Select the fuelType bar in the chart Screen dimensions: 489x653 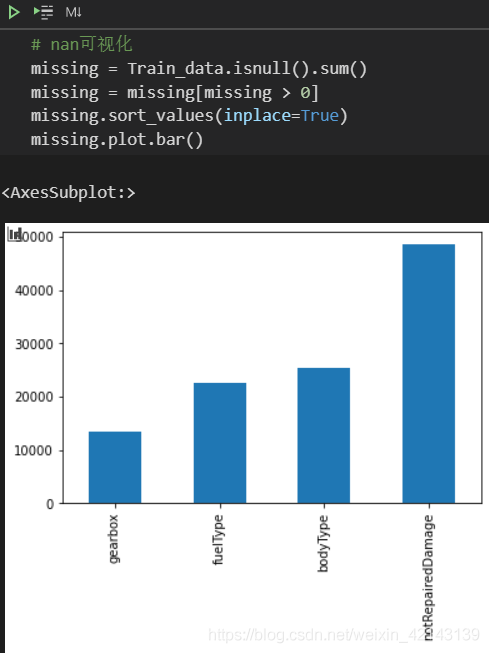click(220, 443)
